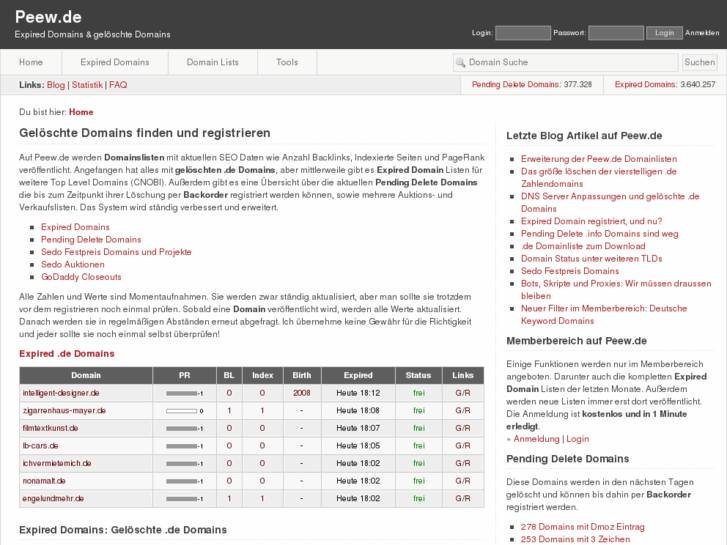Open the Domain Lists navigation tab
Image resolution: width=727 pixels, height=545 pixels.
(x=213, y=62)
